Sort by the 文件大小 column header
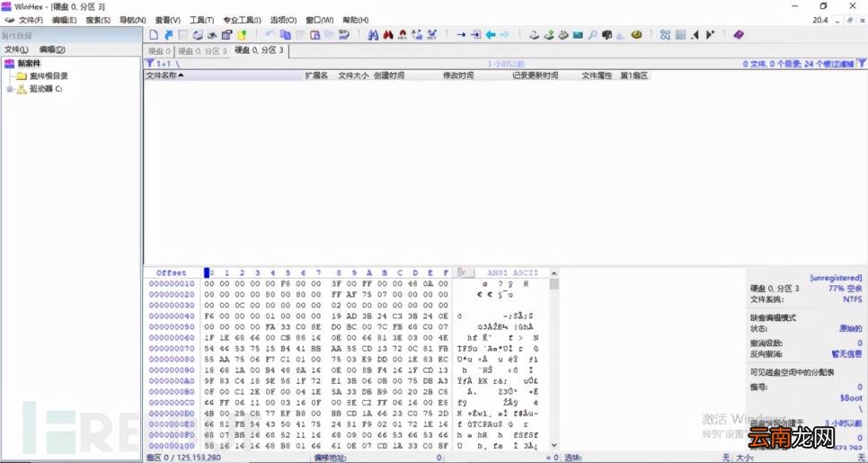868x463 pixels. [353, 76]
